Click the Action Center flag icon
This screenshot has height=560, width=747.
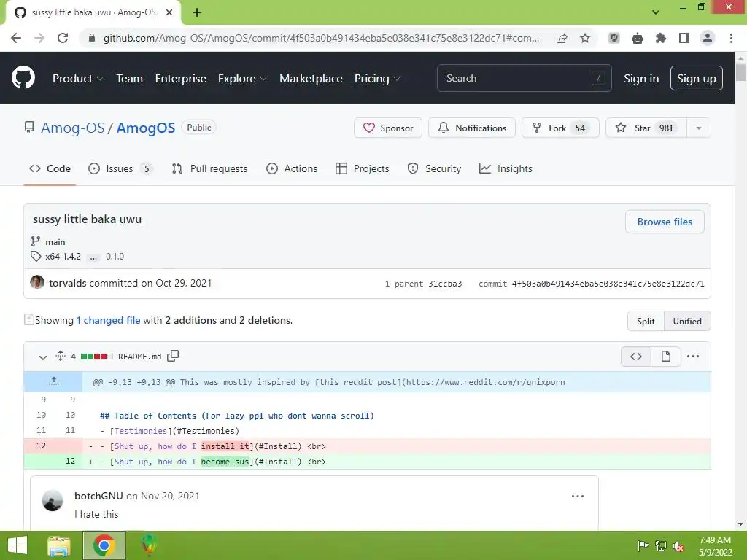pos(643,546)
